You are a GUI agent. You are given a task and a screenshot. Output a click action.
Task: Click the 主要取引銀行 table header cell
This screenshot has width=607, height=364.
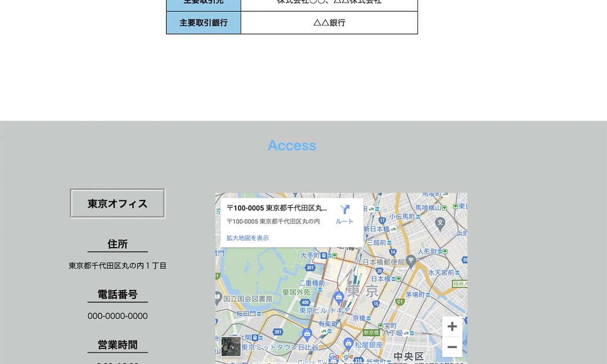pyautogui.click(x=203, y=23)
